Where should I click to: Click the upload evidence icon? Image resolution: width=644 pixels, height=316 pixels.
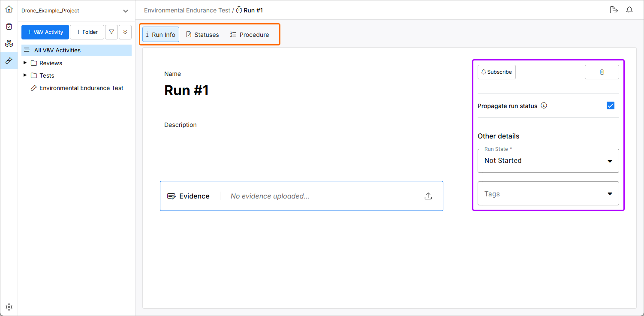point(428,196)
